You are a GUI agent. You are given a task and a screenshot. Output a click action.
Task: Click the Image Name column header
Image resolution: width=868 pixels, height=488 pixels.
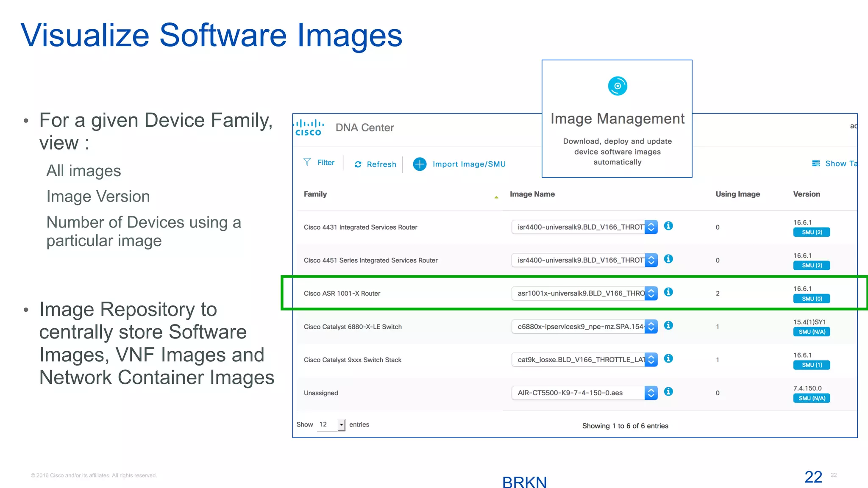click(532, 194)
